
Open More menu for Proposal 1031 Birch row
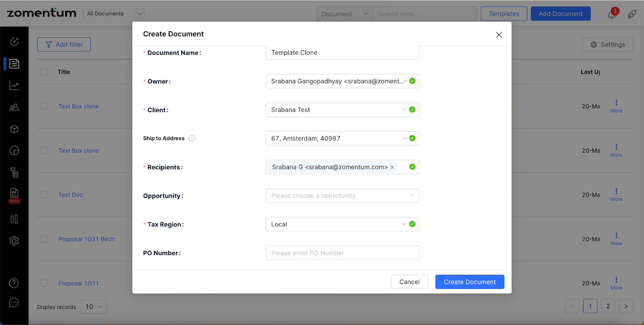tap(616, 239)
